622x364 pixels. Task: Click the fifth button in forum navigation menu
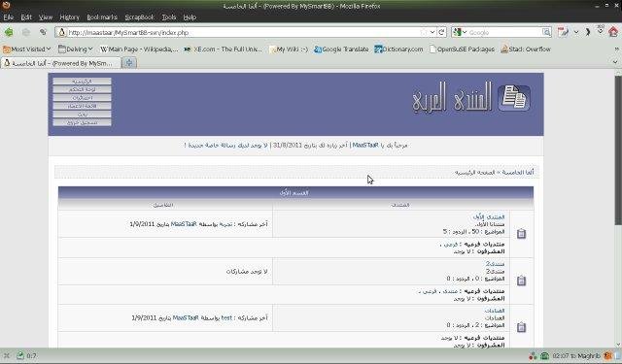click(82, 115)
